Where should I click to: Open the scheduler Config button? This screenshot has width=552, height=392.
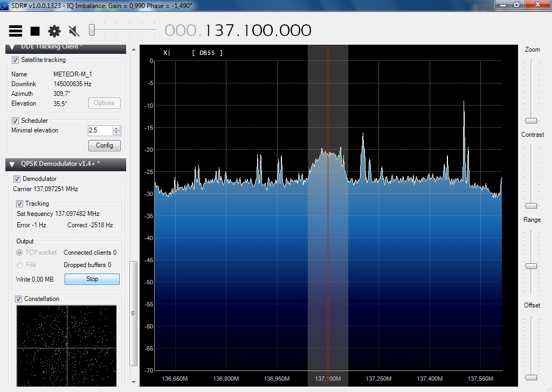104,145
